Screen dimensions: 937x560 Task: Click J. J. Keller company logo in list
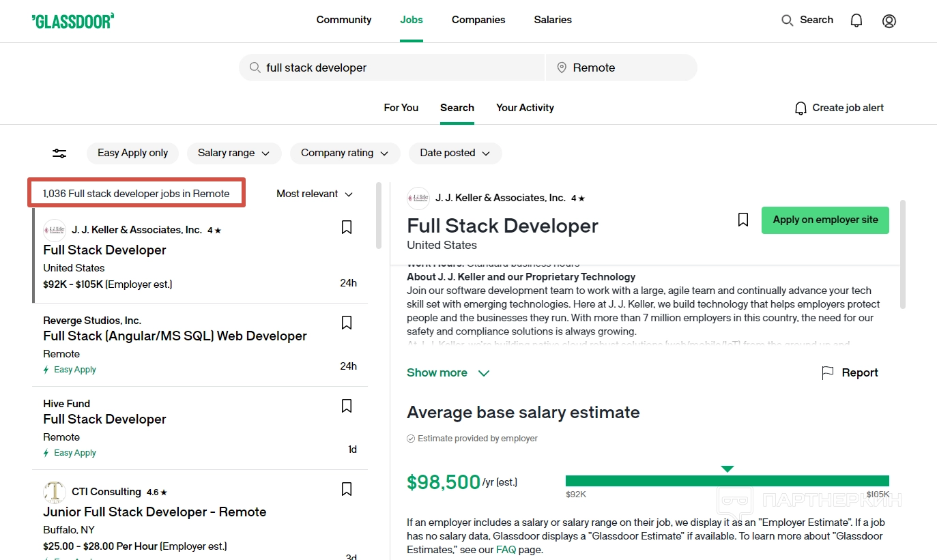pos(55,231)
